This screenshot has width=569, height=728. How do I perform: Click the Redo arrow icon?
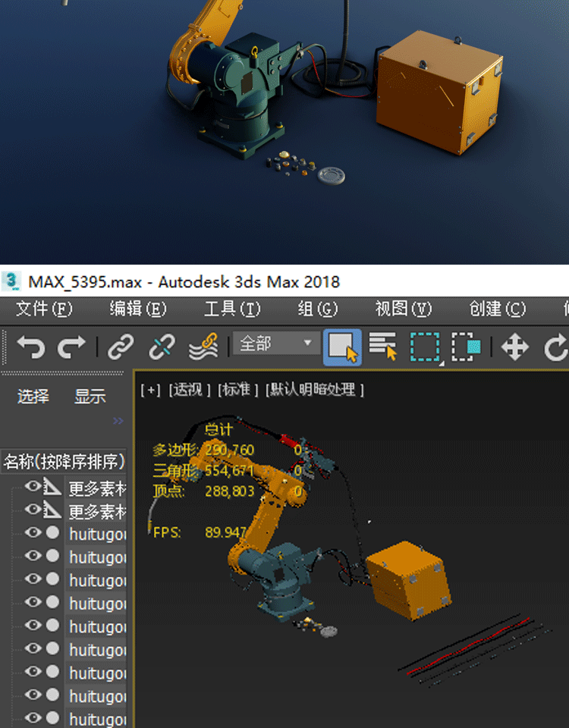71,347
